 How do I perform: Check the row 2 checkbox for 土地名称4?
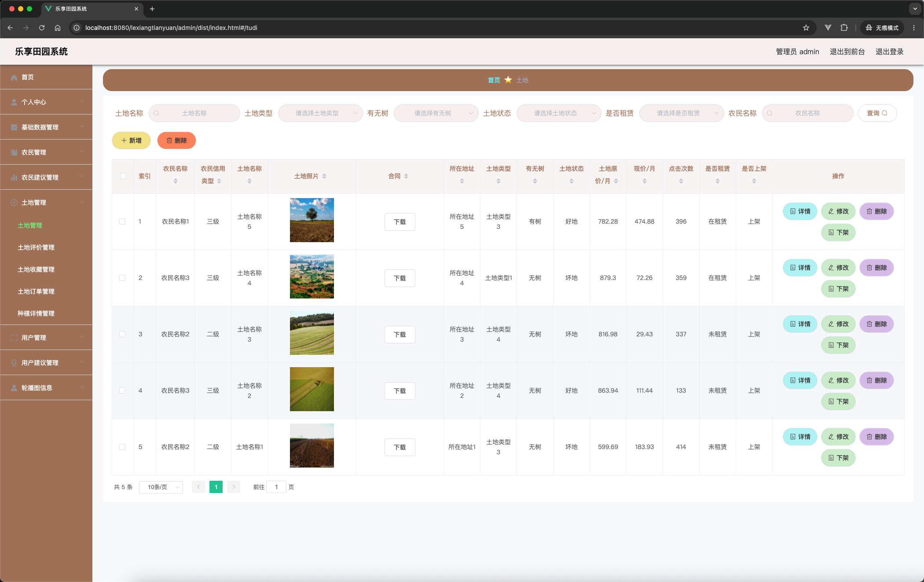click(x=122, y=278)
